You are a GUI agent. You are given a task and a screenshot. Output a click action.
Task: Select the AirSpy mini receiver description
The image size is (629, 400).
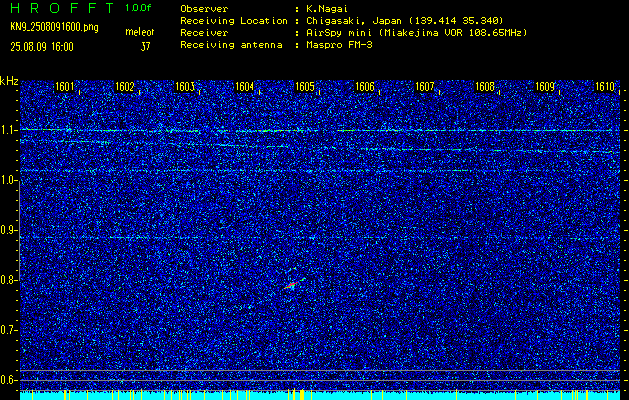(x=416, y=33)
